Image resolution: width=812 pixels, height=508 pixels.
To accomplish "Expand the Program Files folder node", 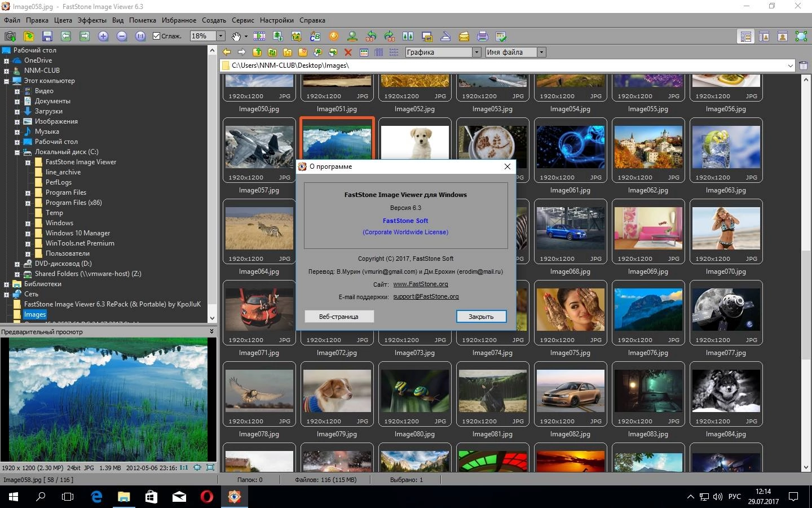I will pyautogui.click(x=28, y=192).
